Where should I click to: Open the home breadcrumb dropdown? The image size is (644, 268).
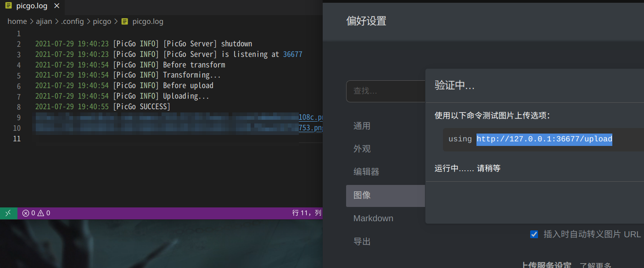pyautogui.click(x=17, y=21)
